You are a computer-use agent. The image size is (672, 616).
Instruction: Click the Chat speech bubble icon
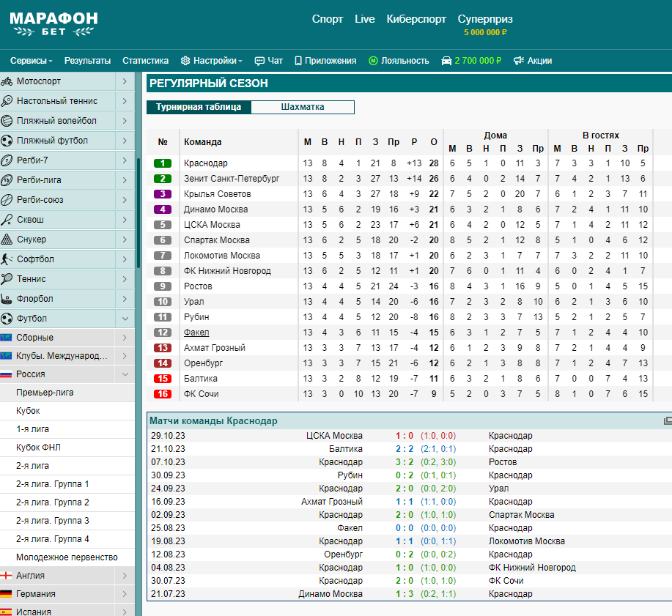(259, 62)
